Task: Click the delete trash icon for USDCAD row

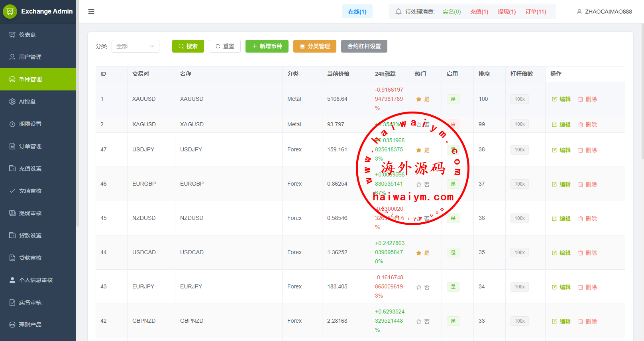Action: pos(581,253)
